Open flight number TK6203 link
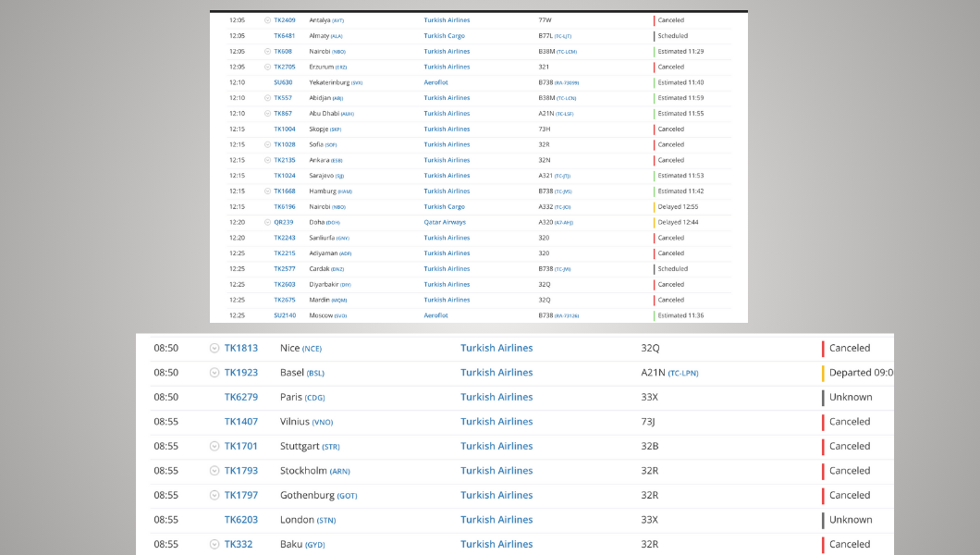Image resolution: width=980 pixels, height=555 pixels. pos(241,520)
